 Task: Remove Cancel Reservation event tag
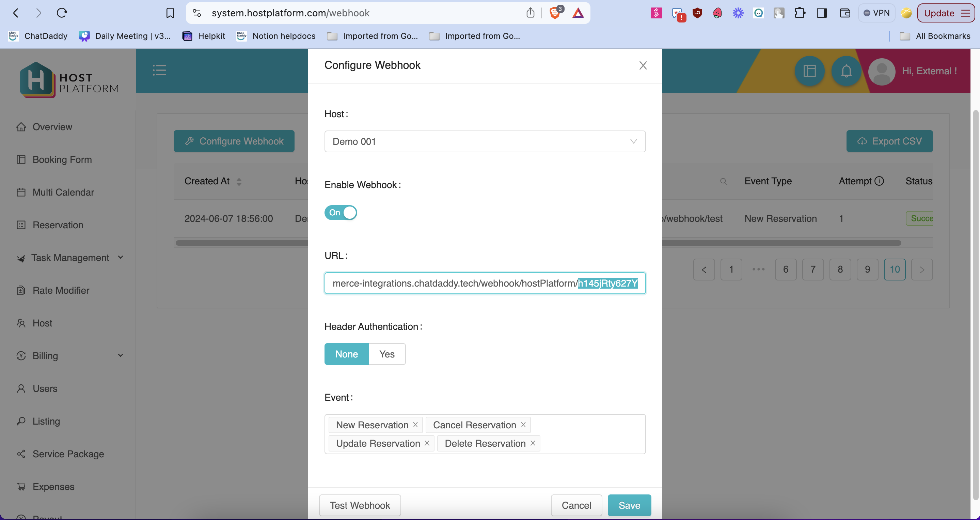click(523, 425)
